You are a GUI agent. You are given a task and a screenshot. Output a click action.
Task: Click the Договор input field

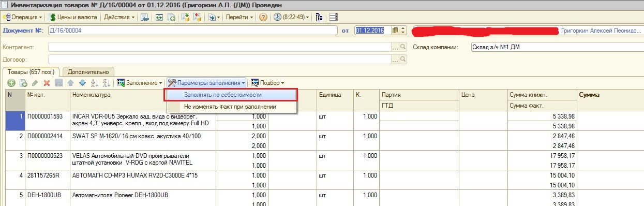coord(219,60)
